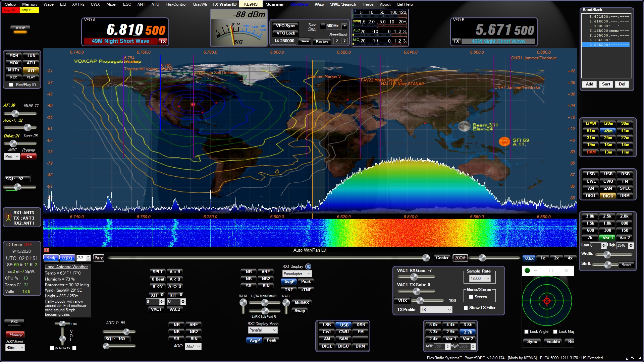This screenshot has width=644, height=362.
Task: Click the XIT up spinner arrow
Action: [x=162, y=300]
